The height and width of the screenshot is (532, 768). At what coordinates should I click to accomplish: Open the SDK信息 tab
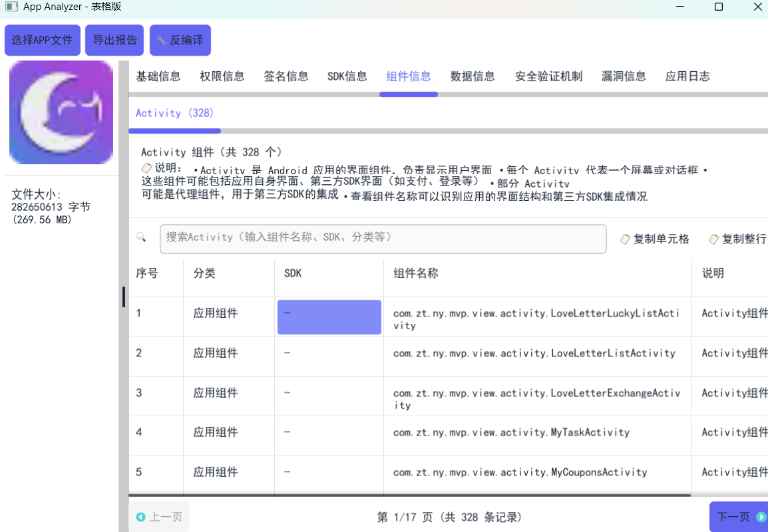[347, 76]
